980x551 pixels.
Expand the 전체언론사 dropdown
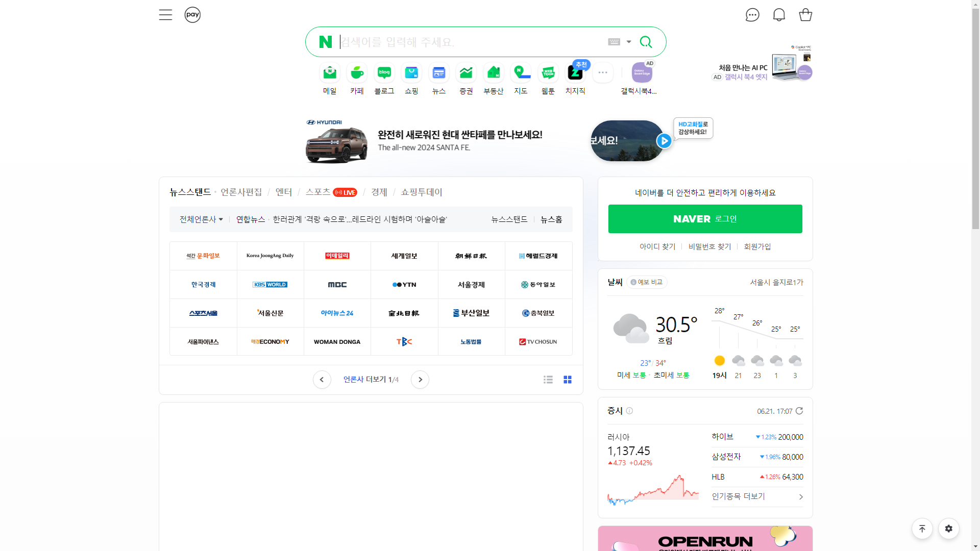tap(201, 219)
